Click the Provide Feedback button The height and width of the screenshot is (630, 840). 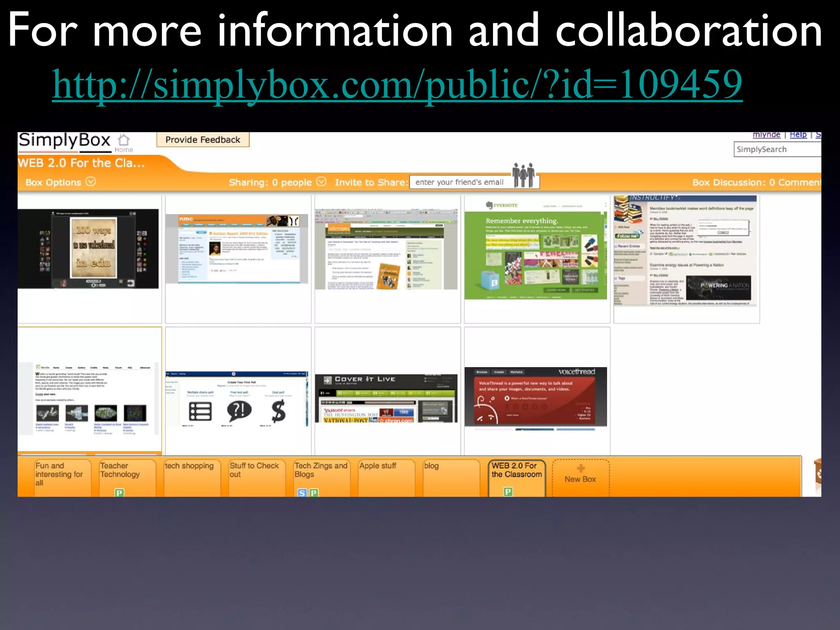(x=203, y=140)
